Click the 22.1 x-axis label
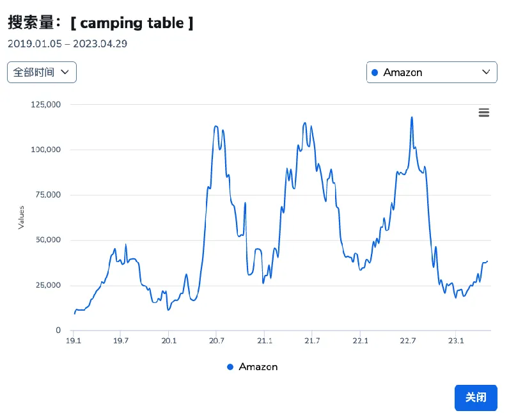509x420 pixels. (360, 341)
